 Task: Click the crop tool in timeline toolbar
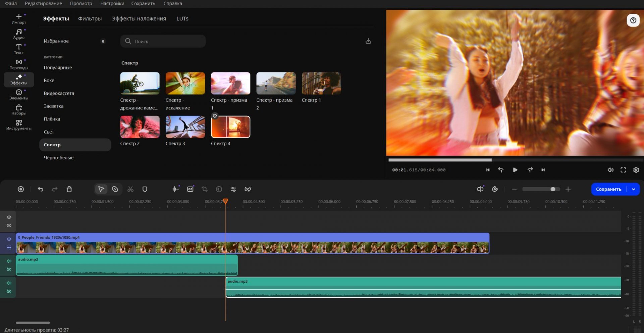click(205, 189)
